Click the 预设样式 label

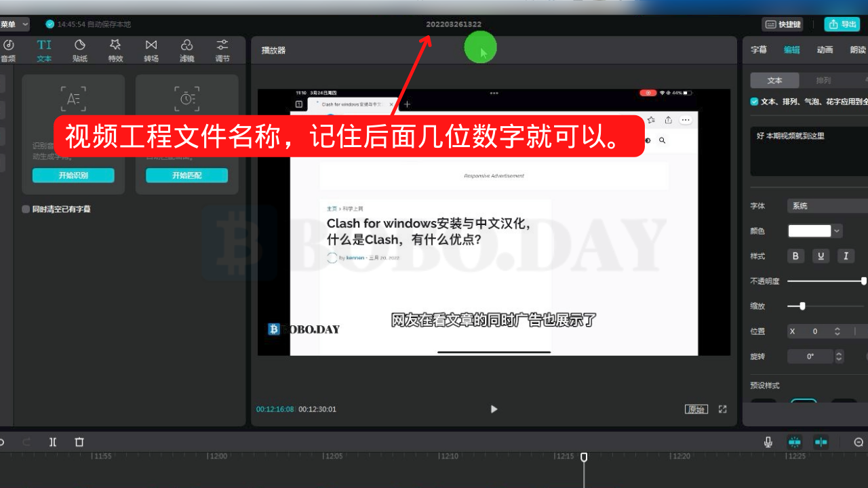click(x=765, y=386)
